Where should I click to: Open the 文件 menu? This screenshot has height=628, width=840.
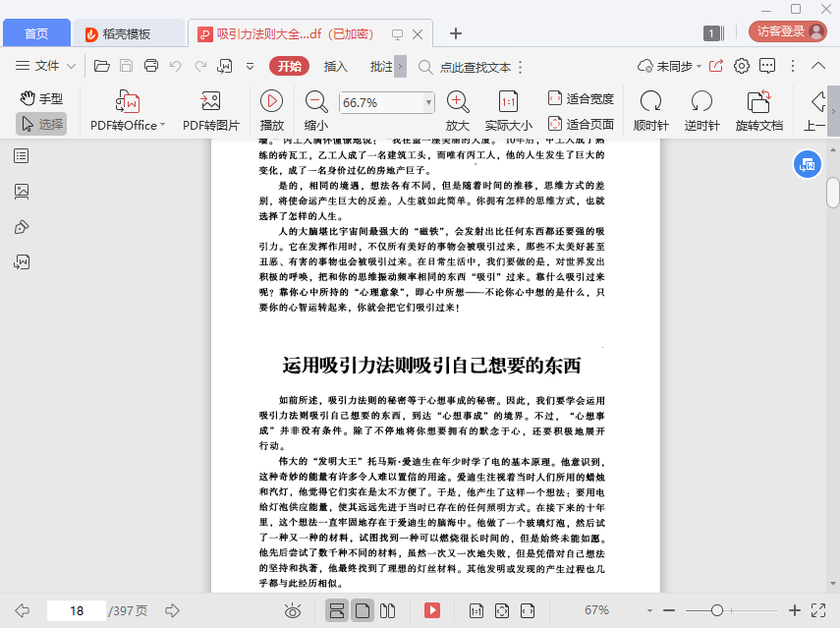45,66
